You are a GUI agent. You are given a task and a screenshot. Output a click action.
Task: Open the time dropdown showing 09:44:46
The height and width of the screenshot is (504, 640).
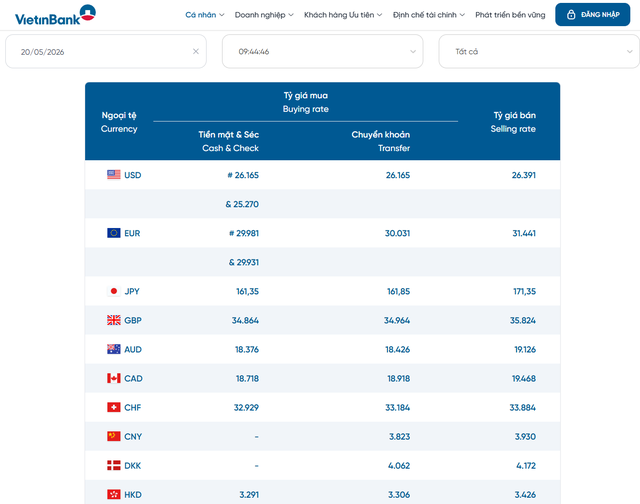pyautogui.click(x=322, y=51)
